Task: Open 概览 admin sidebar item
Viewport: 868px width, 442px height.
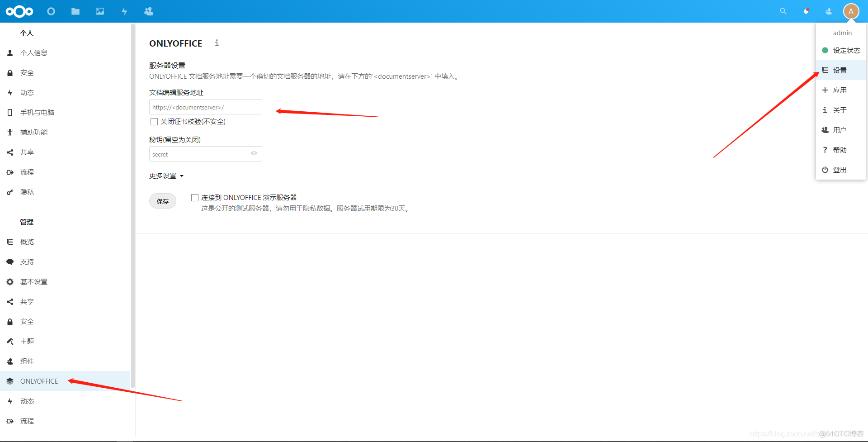Action: click(x=65, y=242)
